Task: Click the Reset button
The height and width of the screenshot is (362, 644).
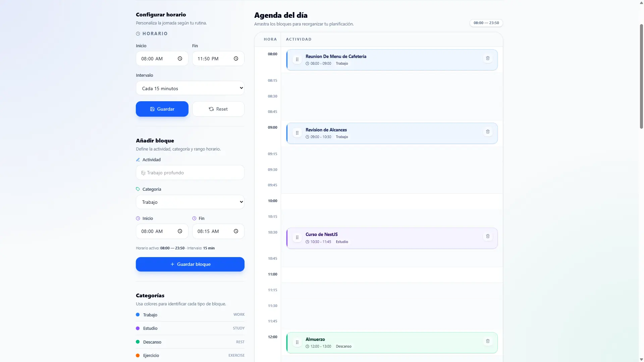Action: coord(218,109)
